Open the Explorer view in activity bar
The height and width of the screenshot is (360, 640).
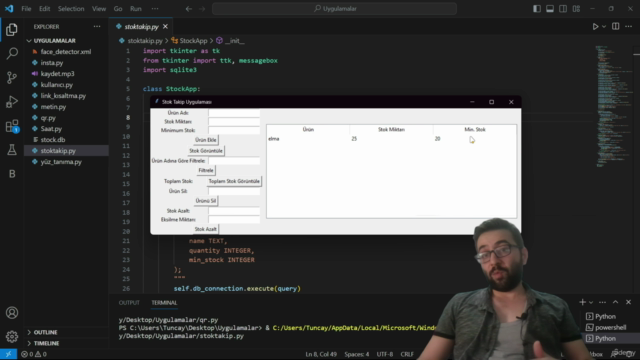(12, 29)
